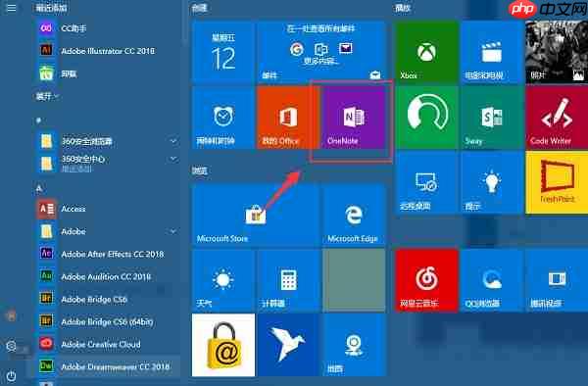Launch Adobe Illustrator CC 2018
This screenshot has width=588, height=386.
107,51
